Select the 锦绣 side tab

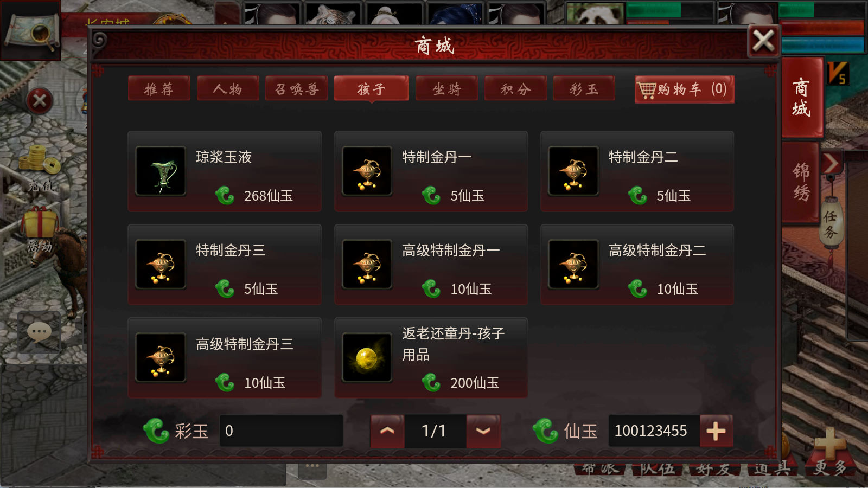[x=801, y=182]
